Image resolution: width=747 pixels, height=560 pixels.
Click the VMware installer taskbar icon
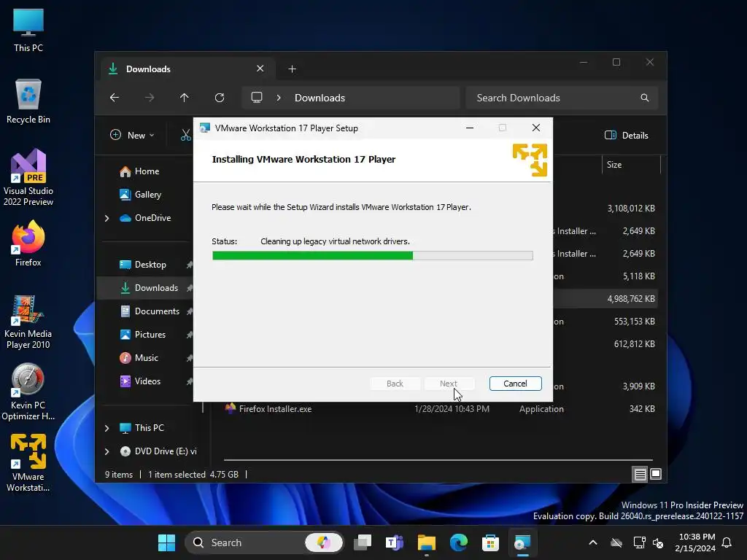[x=522, y=542]
